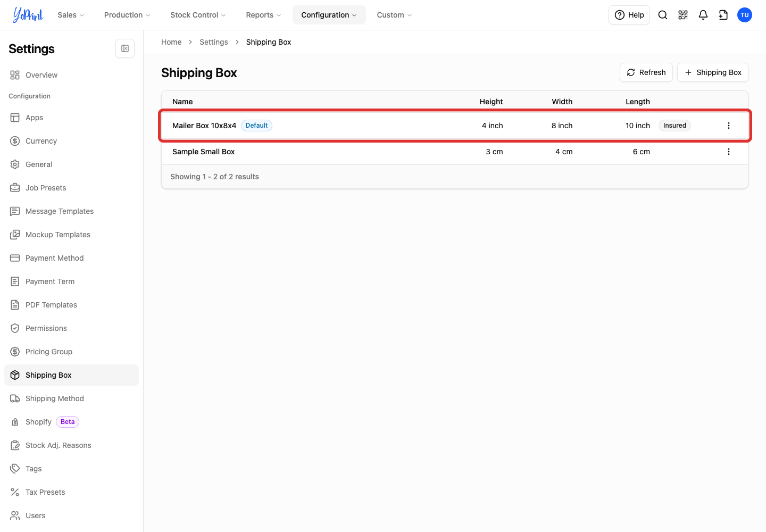Open Shopify Beta settings

71,422
